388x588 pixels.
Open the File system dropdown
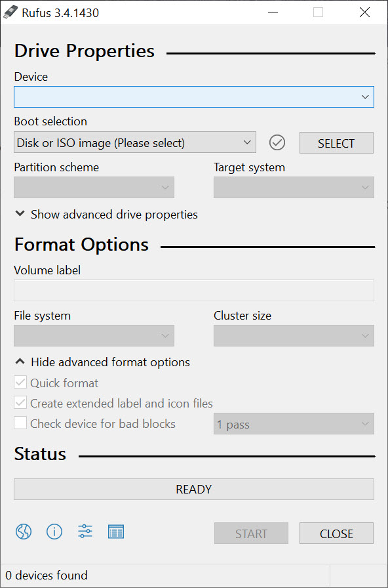94,335
